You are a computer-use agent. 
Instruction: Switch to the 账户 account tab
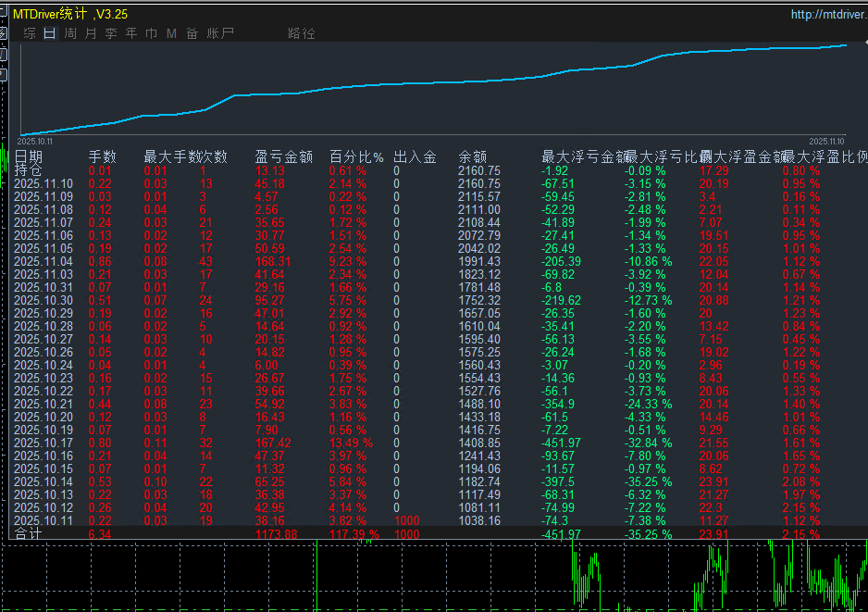(x=220, y=33)
